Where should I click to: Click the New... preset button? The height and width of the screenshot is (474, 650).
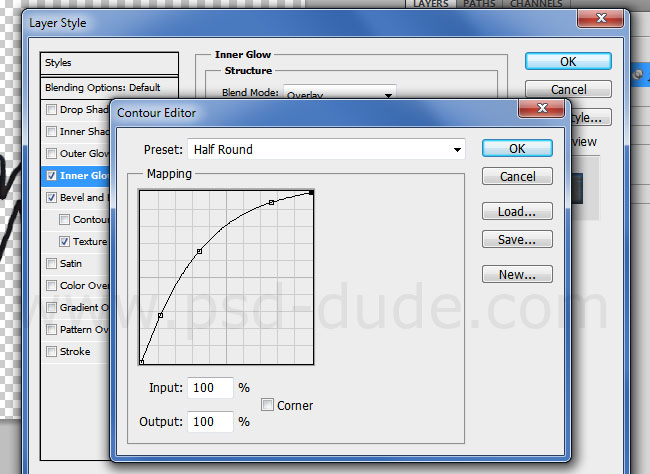click(516, 274)
